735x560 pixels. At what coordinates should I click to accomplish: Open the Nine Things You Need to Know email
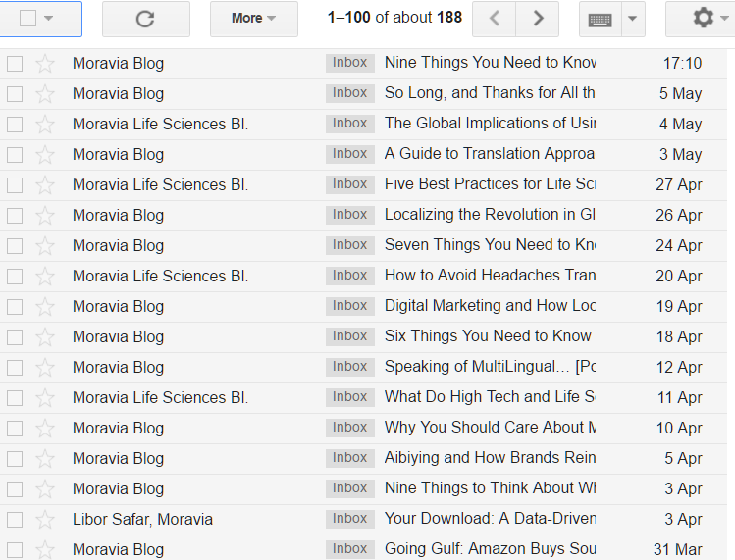pyautogui.click(x=490, y=63)
